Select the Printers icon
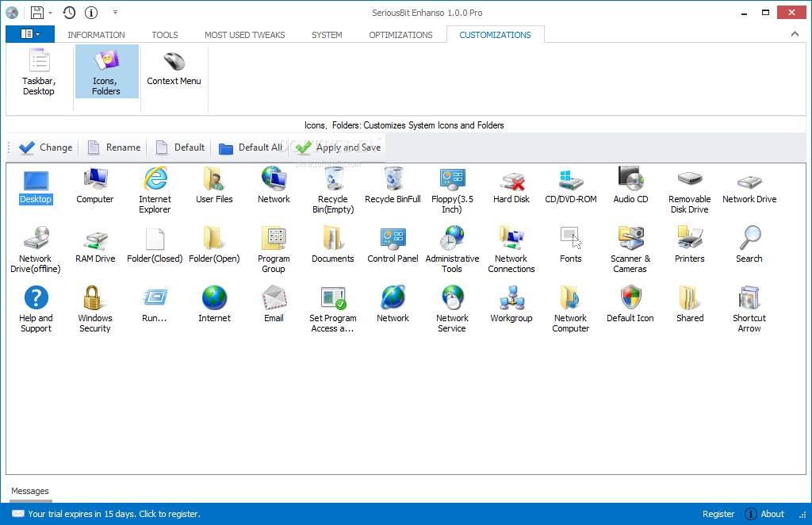Screen dimensions: 812x525 [x=690, y=246]
